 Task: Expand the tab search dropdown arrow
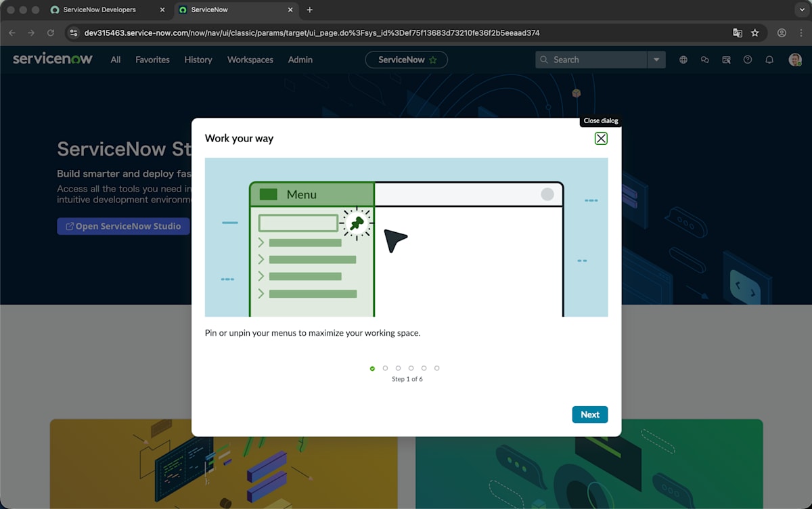coord(800,10)
